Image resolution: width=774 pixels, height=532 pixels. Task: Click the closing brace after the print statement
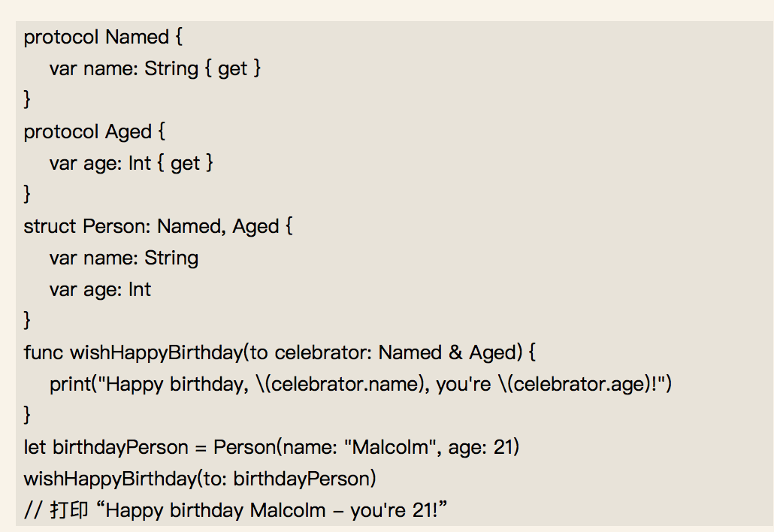(x=27, y=415)
